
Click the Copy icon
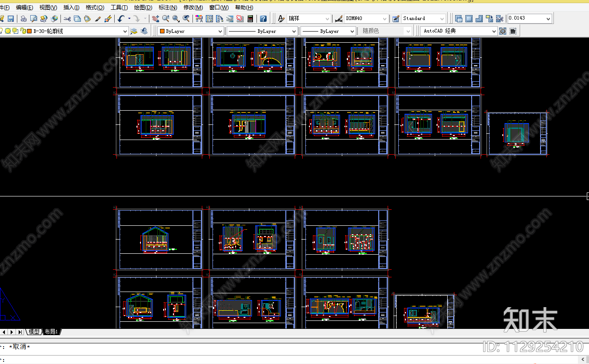(x=77, y=19)
